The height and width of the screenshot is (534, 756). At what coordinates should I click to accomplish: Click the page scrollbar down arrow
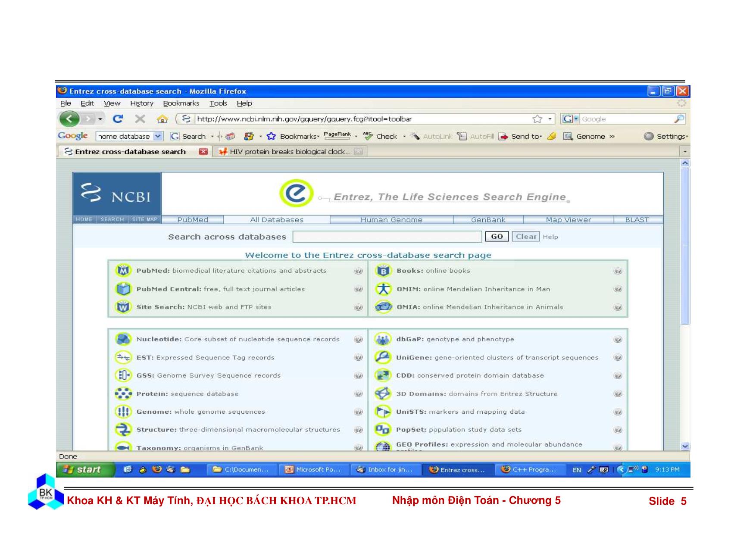685,447
